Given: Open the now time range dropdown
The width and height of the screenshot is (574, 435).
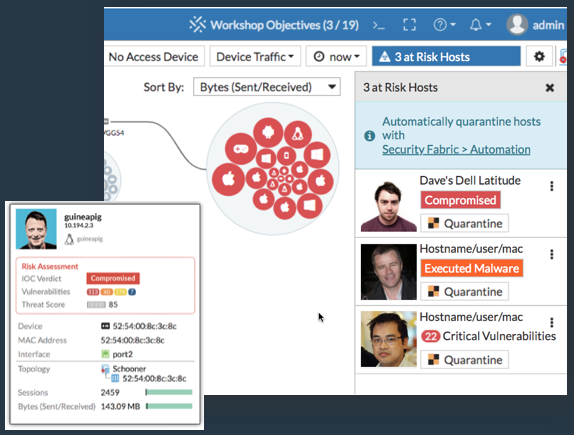Looking at the screenshot, I should pyautogui.click(x=336, y=56).
